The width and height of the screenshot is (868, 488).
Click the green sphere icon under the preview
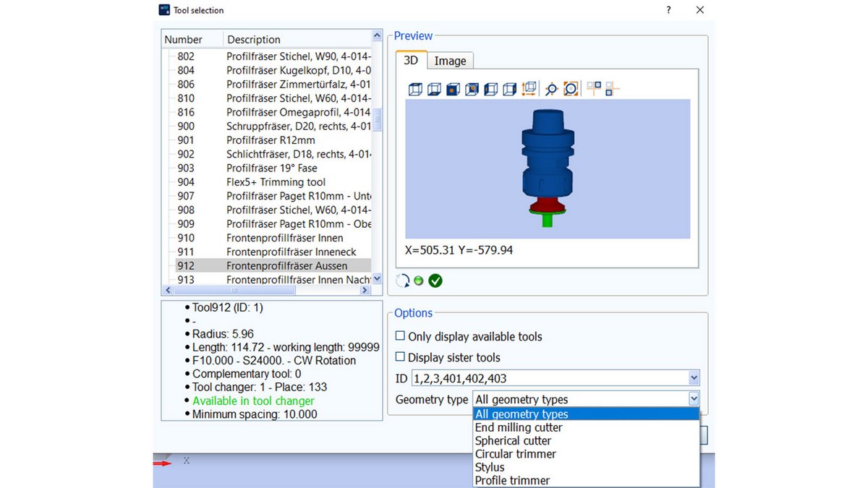418,281
